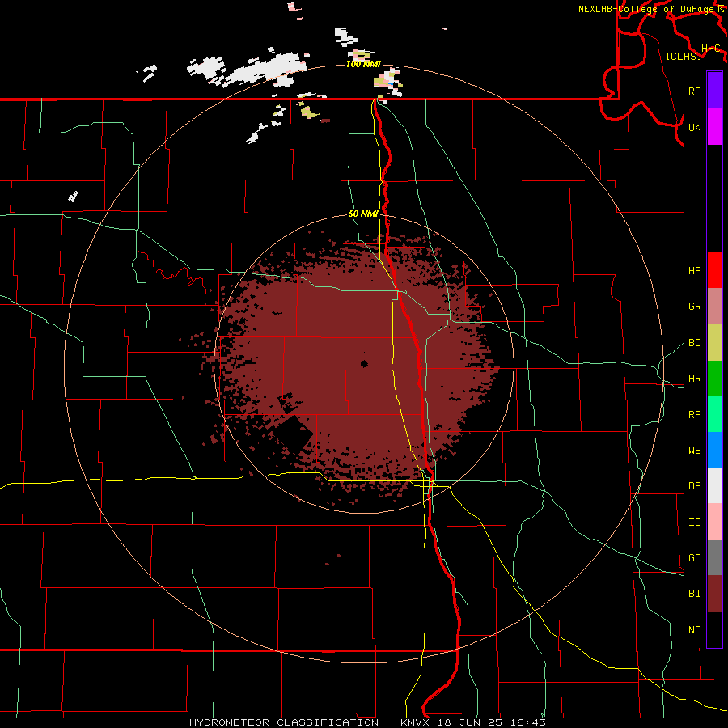Click the ND legend label
728x728 pixels.
click(x=695, y=630)
